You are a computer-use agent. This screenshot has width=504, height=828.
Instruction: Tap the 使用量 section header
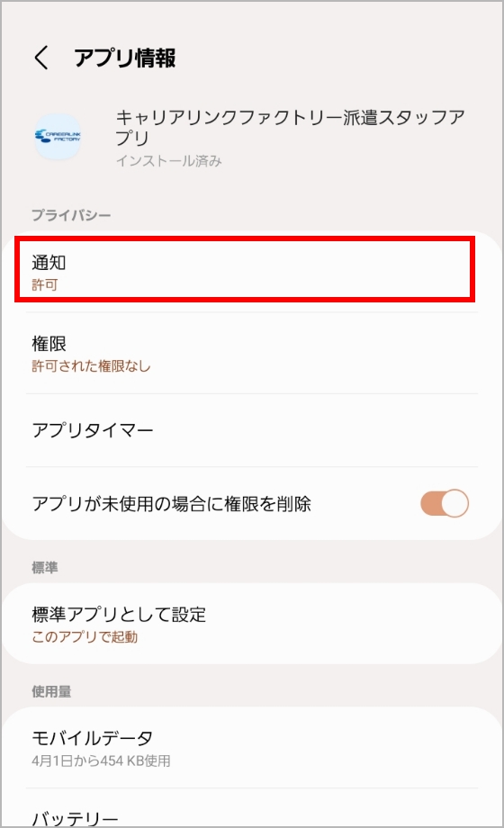click(51, 691)
